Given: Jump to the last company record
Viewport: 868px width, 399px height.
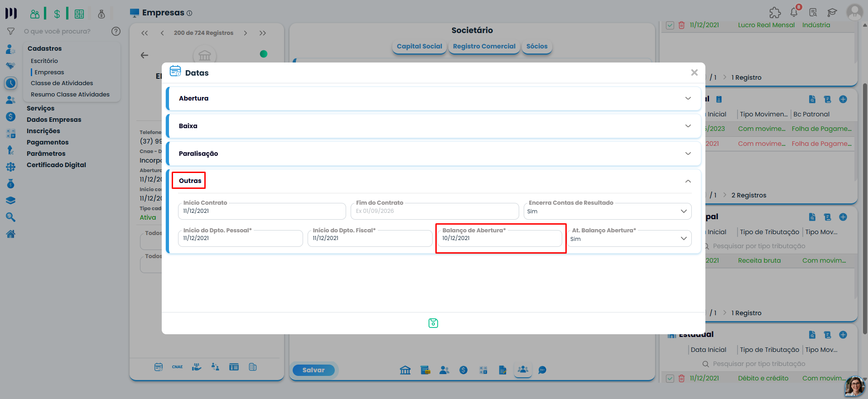Looking at the screenshot, I should [263, 33].
